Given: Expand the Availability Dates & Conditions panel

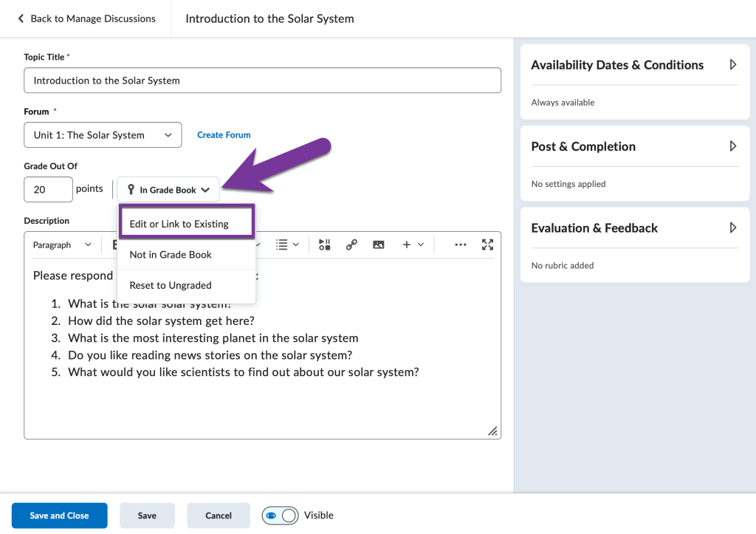Looking at the screenshot, I should pyautogui.click(x=733, y=65).
